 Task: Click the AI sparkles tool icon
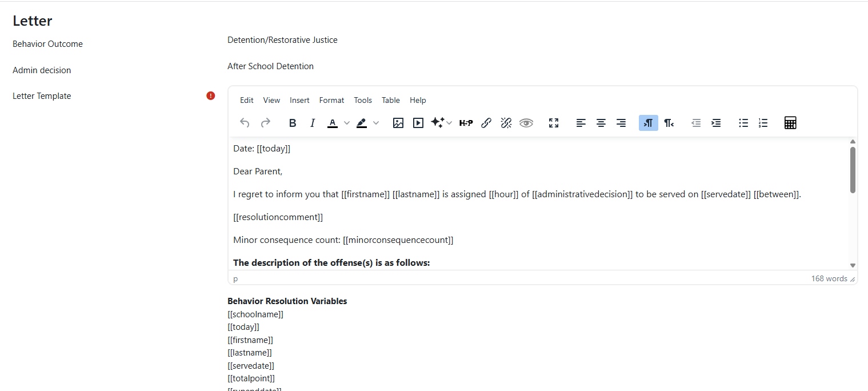[x=438, y=123]
